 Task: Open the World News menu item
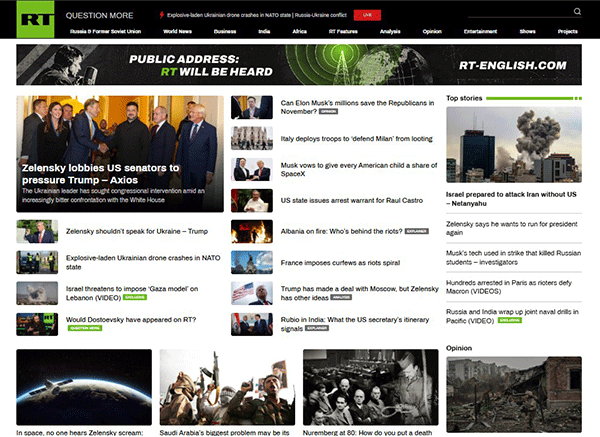177,31
